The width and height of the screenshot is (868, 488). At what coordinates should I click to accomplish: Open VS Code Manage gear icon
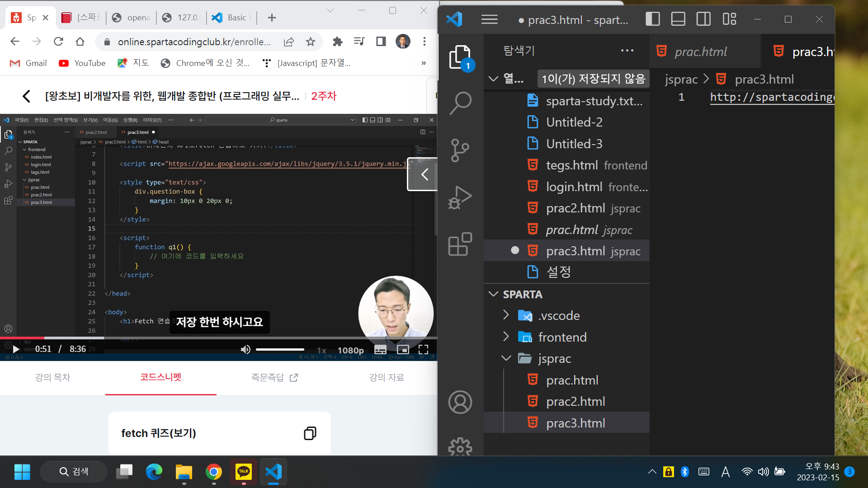(x=460, y=447)
